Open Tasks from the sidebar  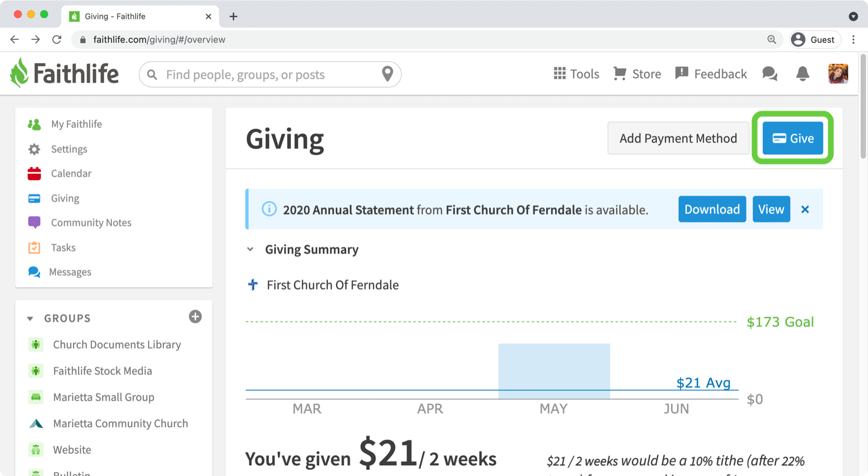coord(63,248)
